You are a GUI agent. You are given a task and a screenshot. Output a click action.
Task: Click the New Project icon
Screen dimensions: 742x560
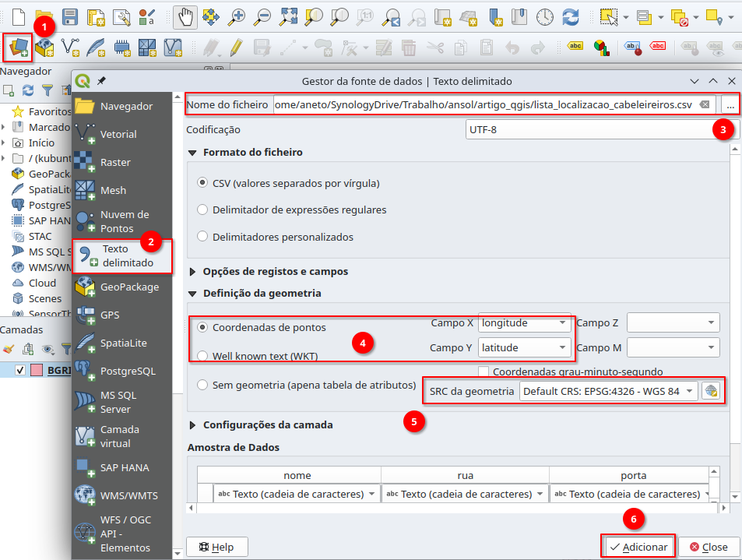click(19, 17)
